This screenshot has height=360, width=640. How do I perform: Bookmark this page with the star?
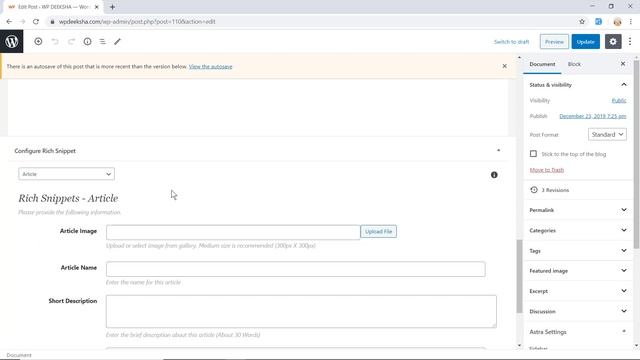coord(582,22)
